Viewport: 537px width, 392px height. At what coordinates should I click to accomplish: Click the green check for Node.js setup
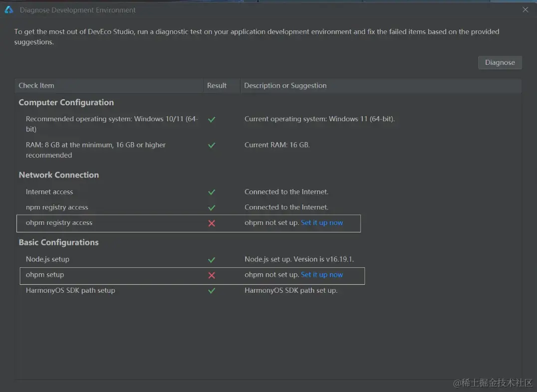(x=212, y=260)
